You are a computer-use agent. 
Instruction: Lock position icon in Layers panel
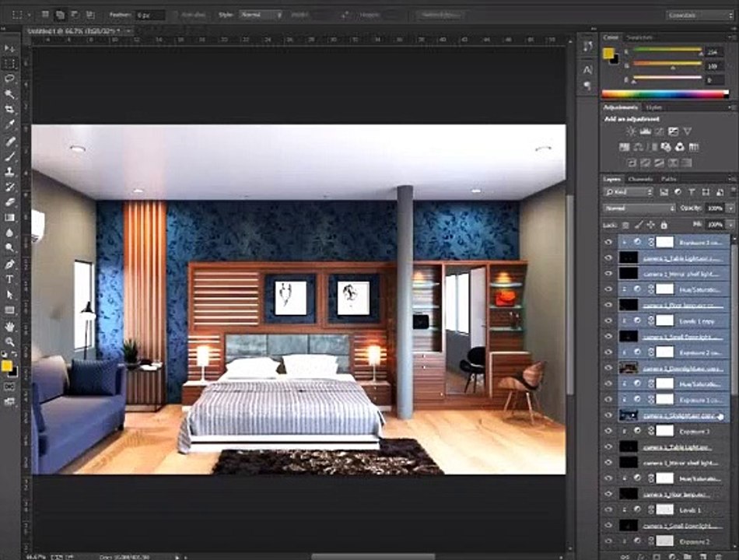(x=651, y=226)
